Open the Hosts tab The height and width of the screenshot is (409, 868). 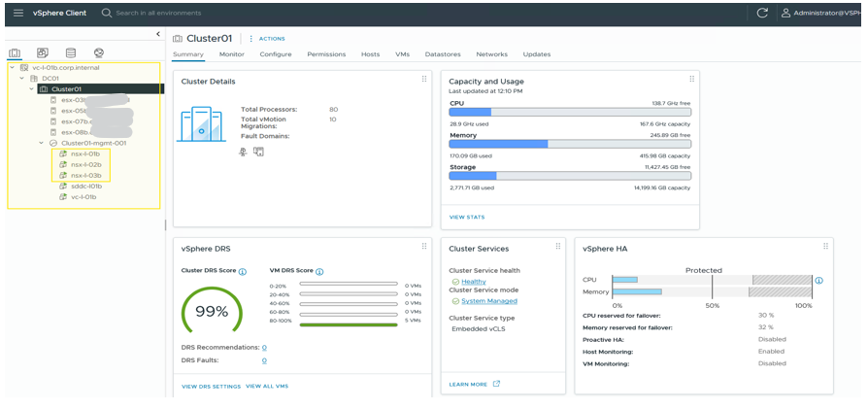(x=370, y=54)
